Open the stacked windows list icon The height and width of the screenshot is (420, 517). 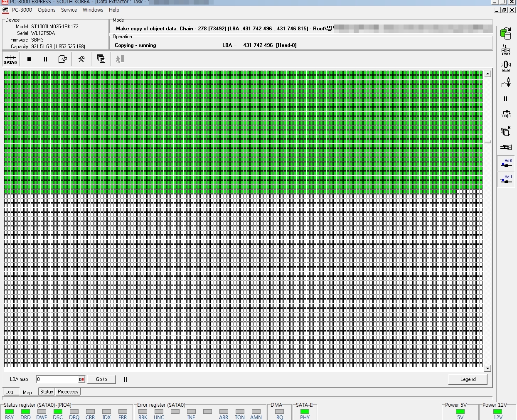pos(101,59)
